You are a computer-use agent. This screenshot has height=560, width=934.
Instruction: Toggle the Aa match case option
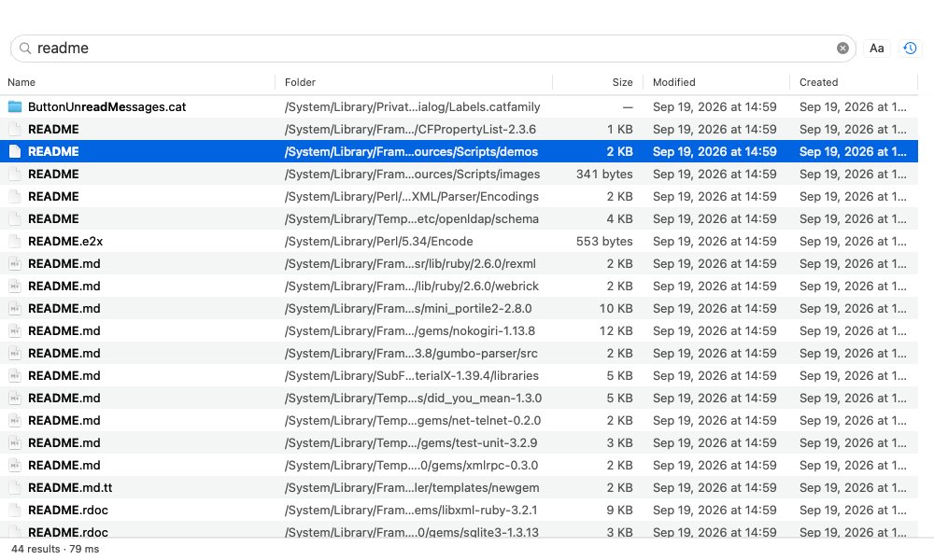click(876, 49)
